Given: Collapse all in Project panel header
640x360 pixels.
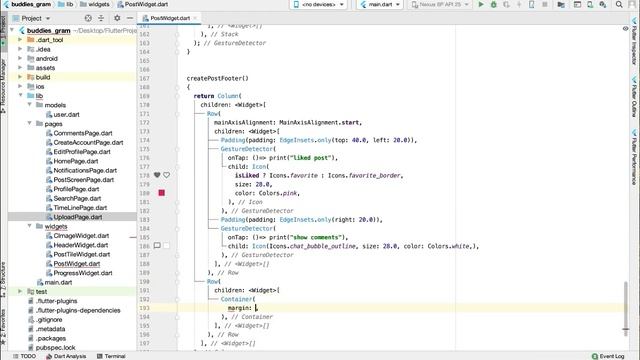Looking at the screenshot, I should click(x=101, y=18).
